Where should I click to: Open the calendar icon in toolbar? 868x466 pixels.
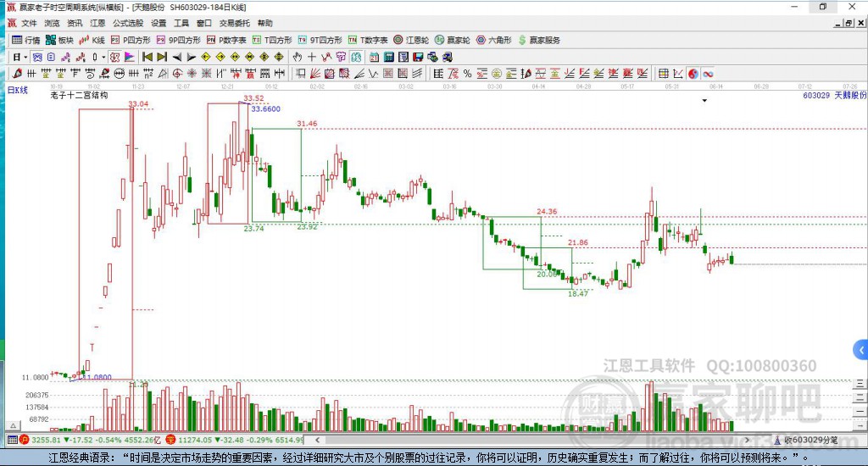click(x=374, y=57)
